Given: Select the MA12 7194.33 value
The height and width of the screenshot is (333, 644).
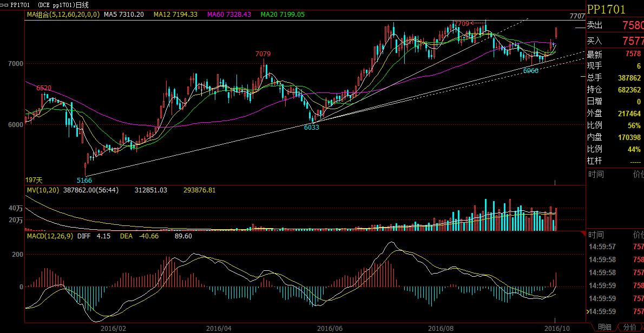Looking at the screenshot, I should point(175,15).
